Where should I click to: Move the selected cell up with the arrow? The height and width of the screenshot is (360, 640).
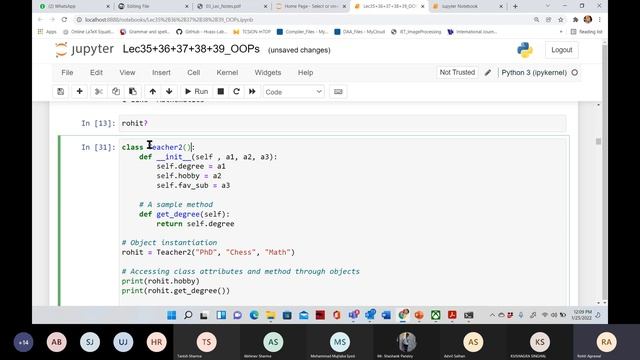coord(153,91)
